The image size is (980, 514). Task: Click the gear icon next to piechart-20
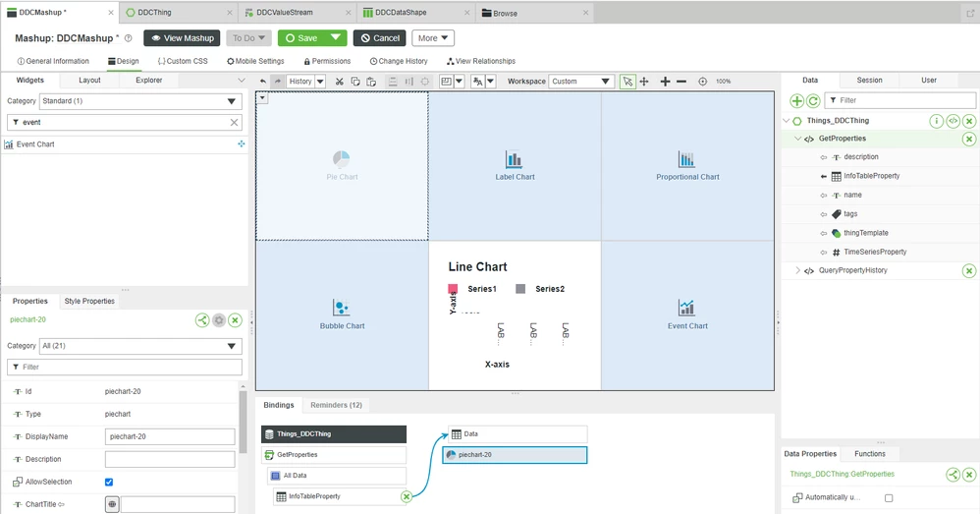(x=219, y=320)
